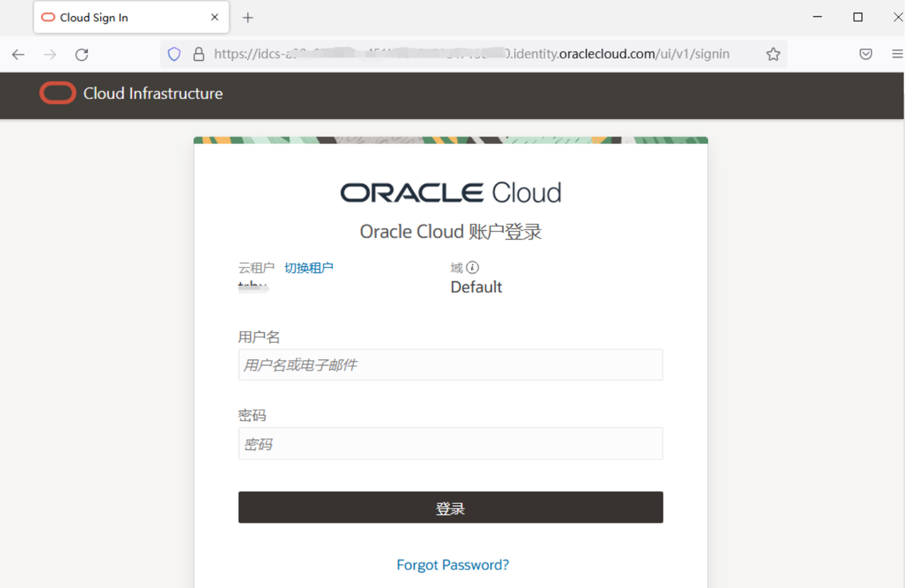Click the URL in the address bar
This screenshot has height=588, width=907.
pyautogui.click(x=471, y=54)
